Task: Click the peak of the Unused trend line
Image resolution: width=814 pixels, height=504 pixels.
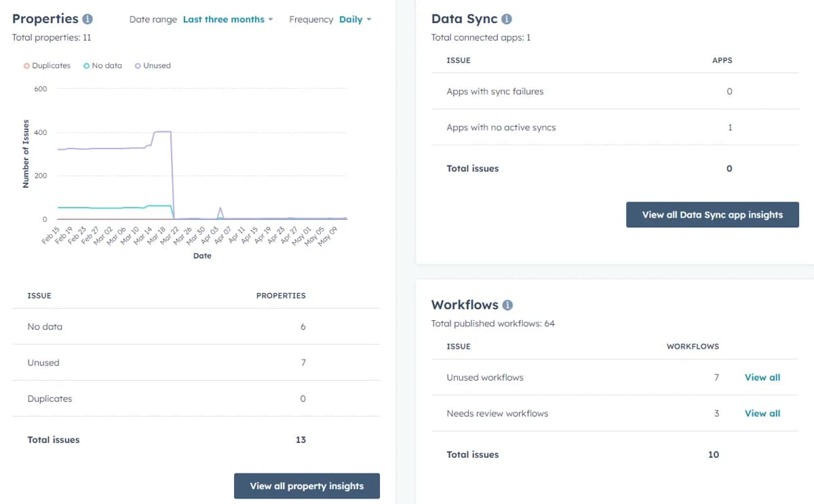Action: [163, 131]
